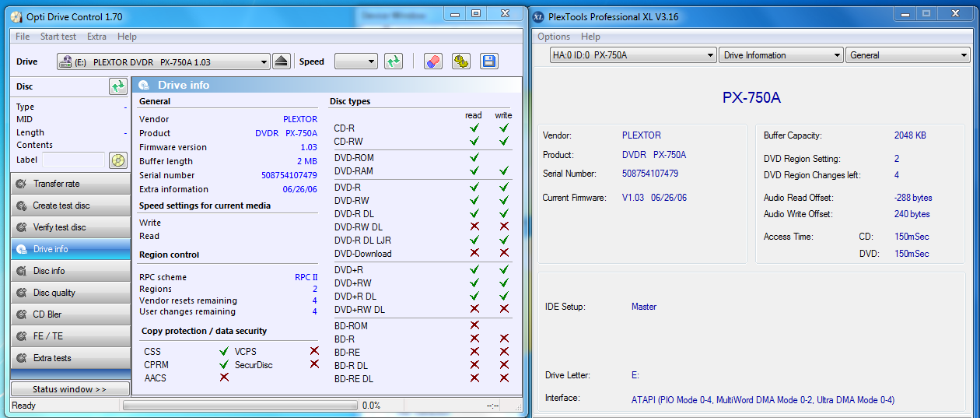Open the FE / TE test
The height and width of the screenshot is (418, 980).
(71, 336)
